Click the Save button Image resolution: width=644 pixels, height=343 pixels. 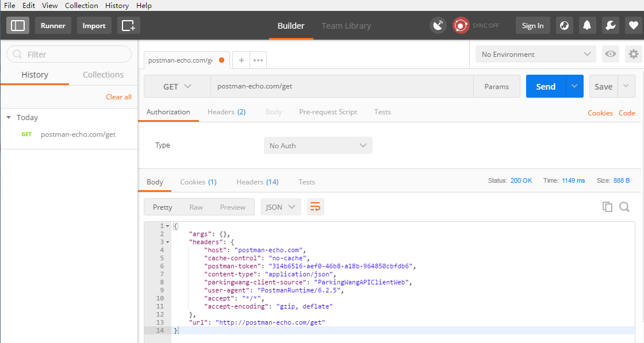click(x=603, y=86)
